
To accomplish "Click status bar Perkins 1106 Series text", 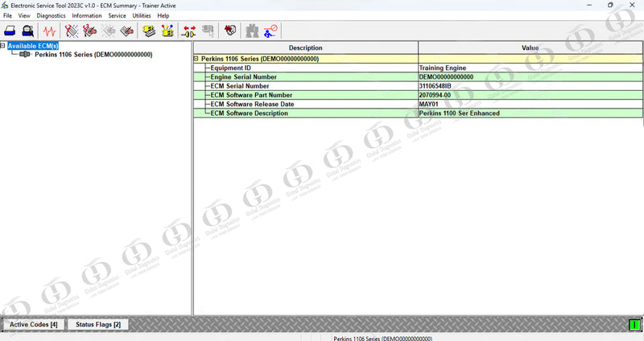I will coord(383,338).
